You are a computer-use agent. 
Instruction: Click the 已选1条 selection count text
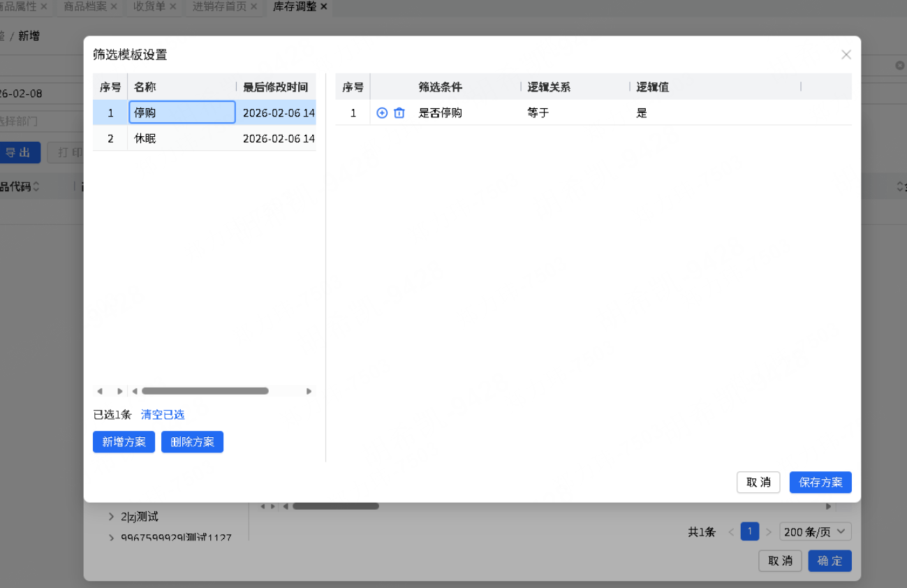click(112, 414)
